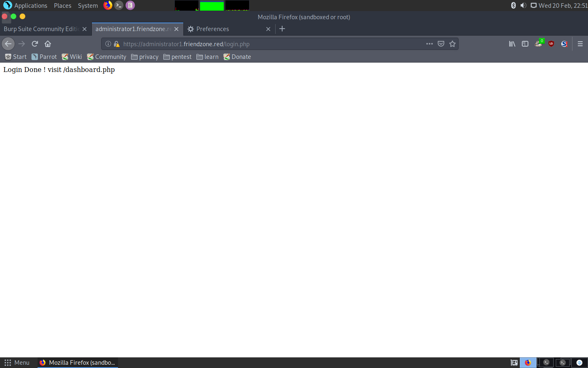Launch Firefox from the top panel
Image resolution: width=588 pixels, height=368 pixels.
click(x=108, y=5)
